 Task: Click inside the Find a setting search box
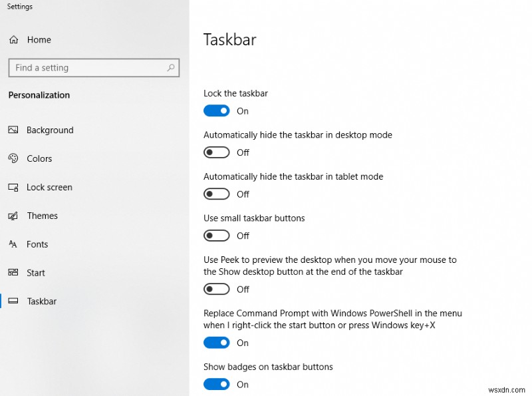point(86,68)
